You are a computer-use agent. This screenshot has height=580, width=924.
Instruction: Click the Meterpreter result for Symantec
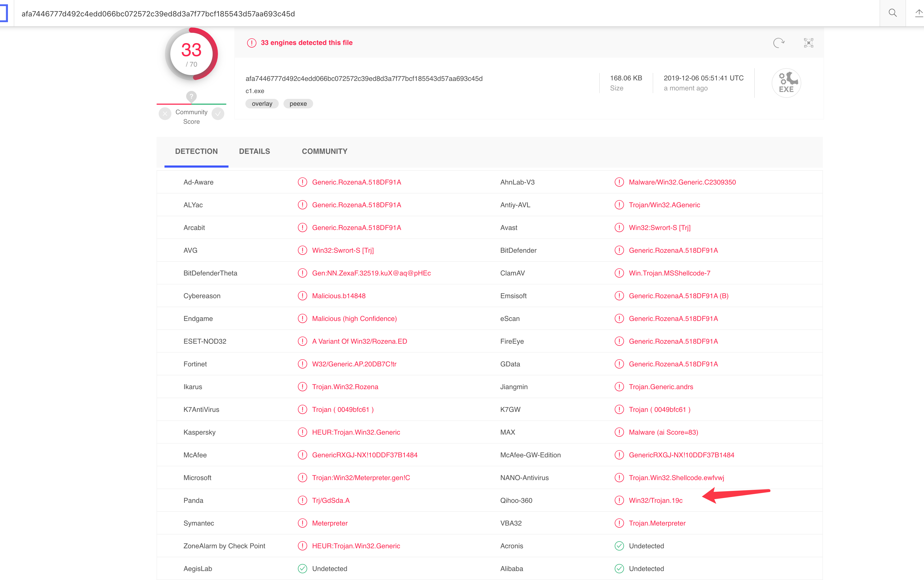[x=330, y=523]
